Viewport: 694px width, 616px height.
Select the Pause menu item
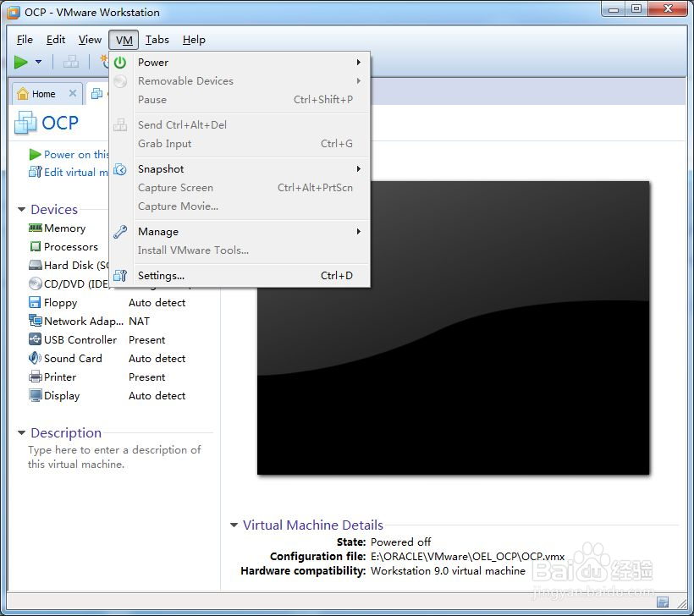tap(240, 100)
